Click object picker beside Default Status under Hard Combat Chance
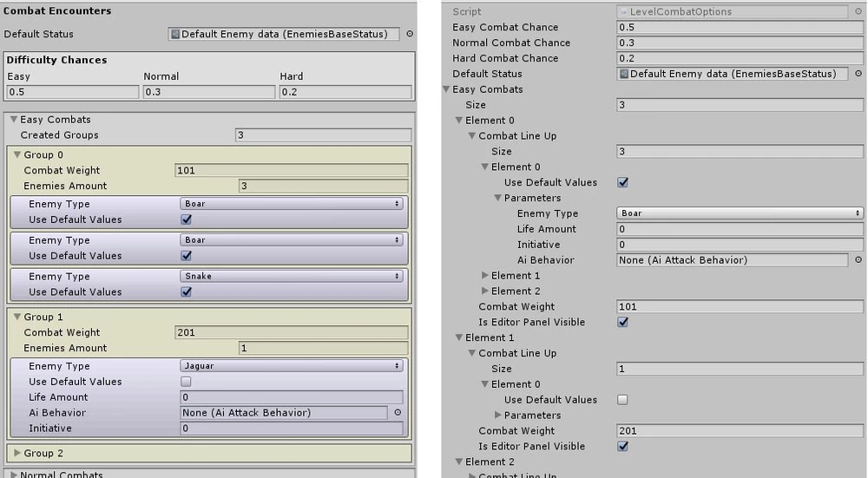This screenshot has height=478, width=868. [858, 74]
